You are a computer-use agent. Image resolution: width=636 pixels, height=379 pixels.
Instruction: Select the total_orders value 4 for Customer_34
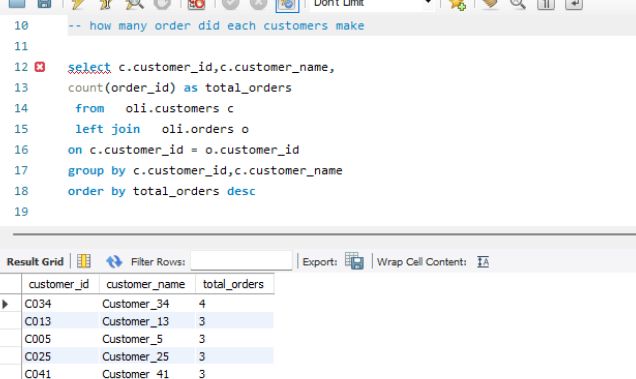tap(235, 304)
